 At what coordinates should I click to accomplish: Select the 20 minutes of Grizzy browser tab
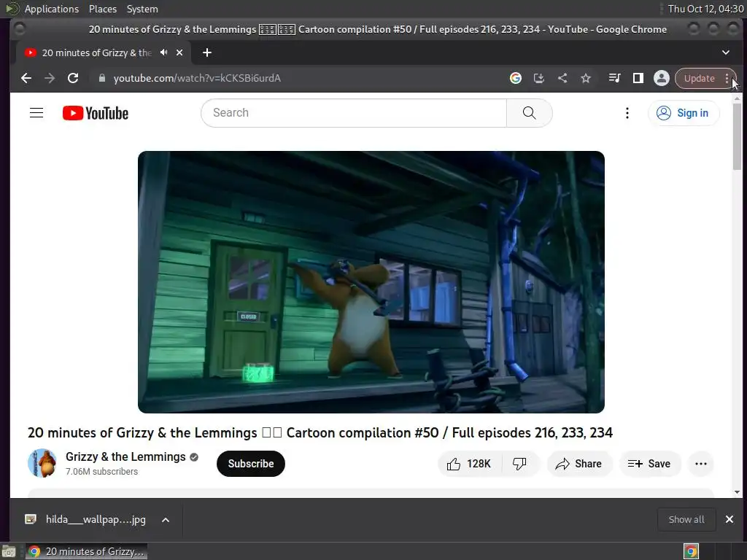click(97, 52)
